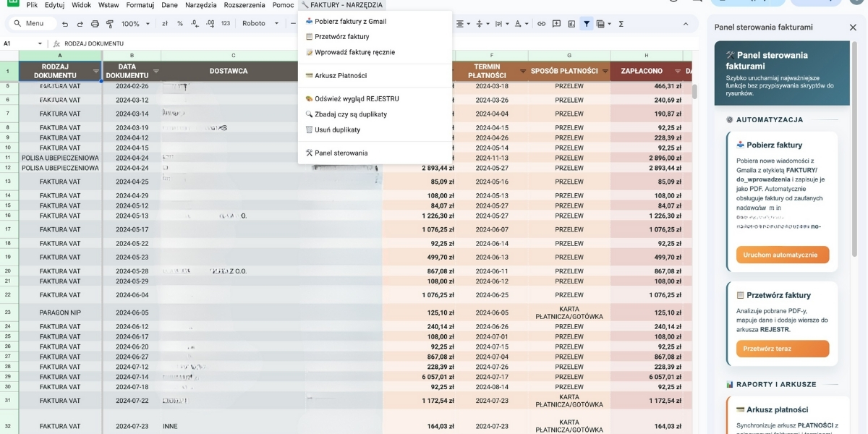Open the functions Σ menu

622,23
